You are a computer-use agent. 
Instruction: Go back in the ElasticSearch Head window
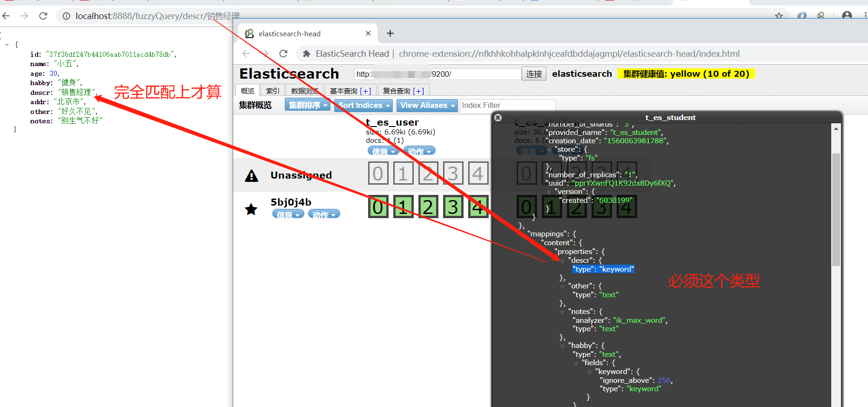[x=246, y=53]
